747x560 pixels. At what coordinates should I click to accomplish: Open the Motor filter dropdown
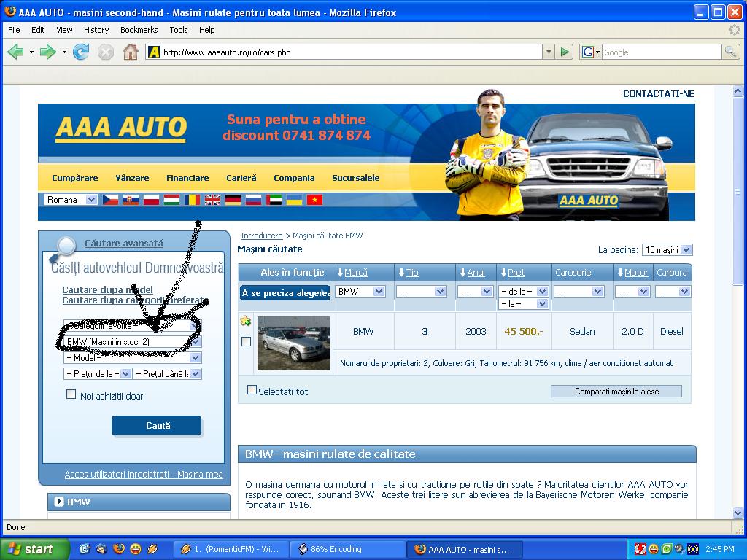(632, 292)
